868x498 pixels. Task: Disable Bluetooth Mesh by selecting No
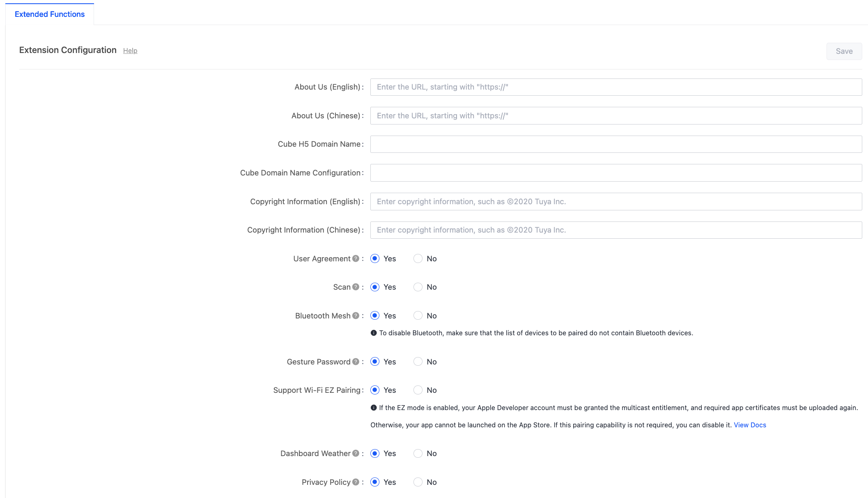coord(418,316)
